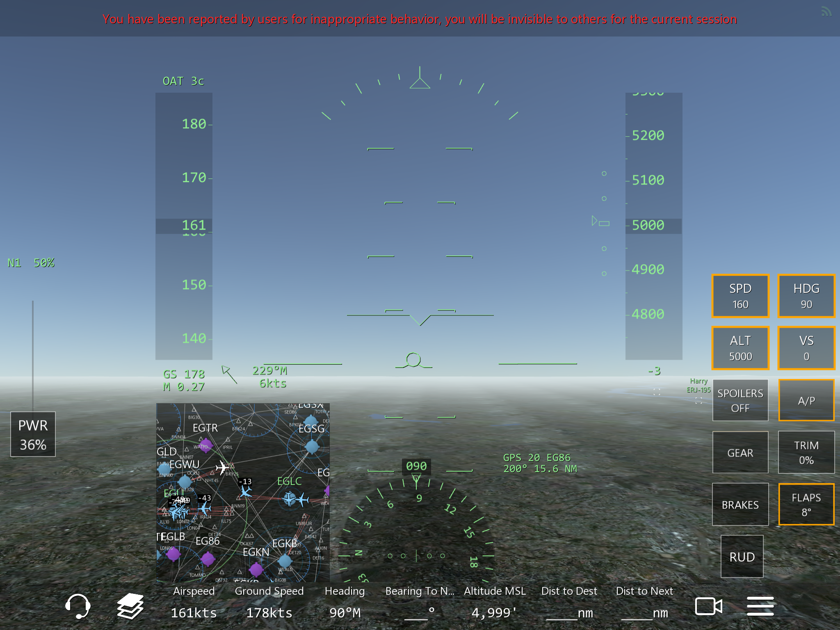Screen dimensions: 840x630
Task: Tap the blue aircraft labeled -13
Action: point(246,491)
